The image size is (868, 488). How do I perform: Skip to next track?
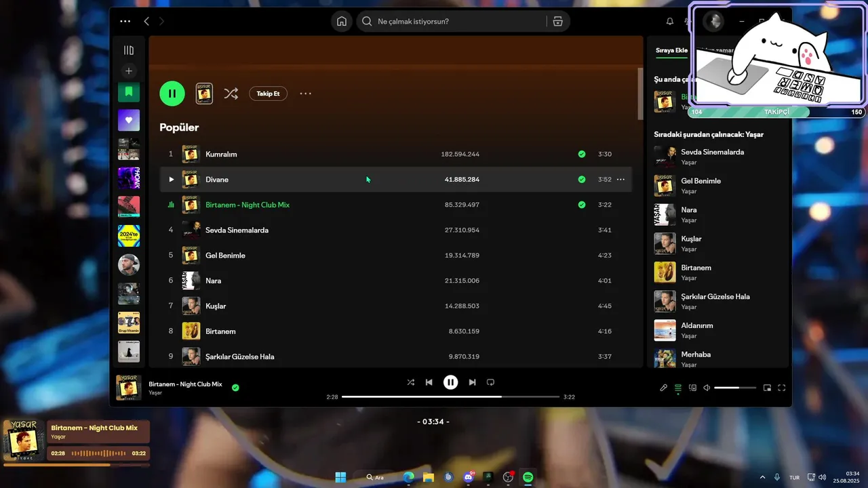click(x=472, y=382)
